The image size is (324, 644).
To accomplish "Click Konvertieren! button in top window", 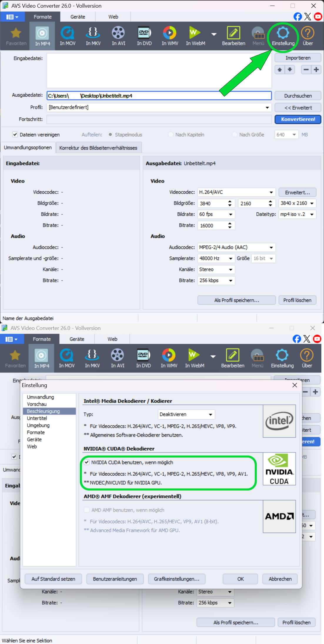I will coord(298,119).
